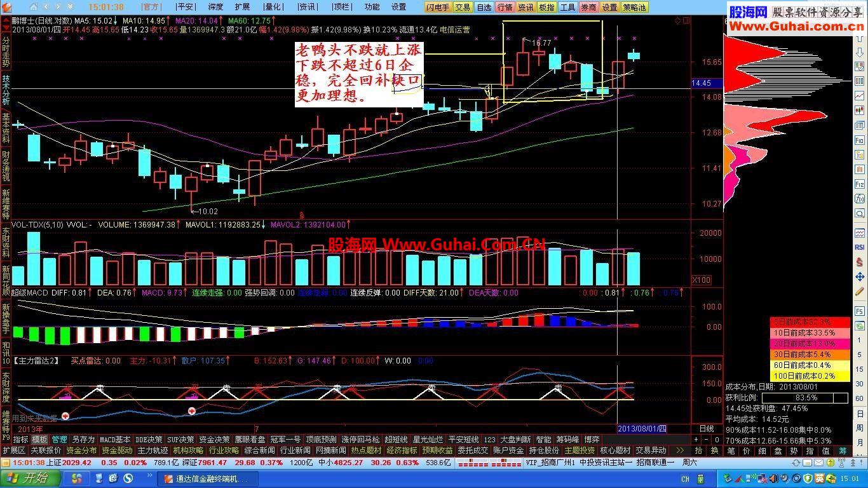Click the F12 trading icon
868x488 pixels.
(x=860, y=184)
